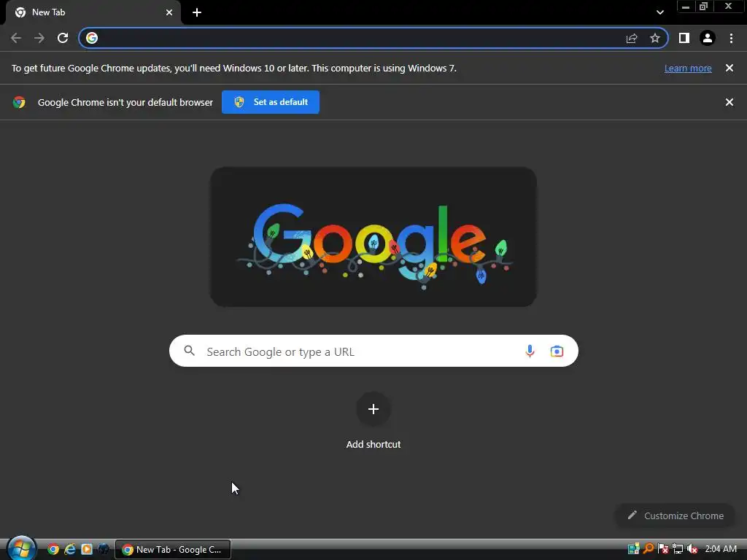Search by image with the camera lens icon
This screenshot has height=560, width=747.
[557, 351]
